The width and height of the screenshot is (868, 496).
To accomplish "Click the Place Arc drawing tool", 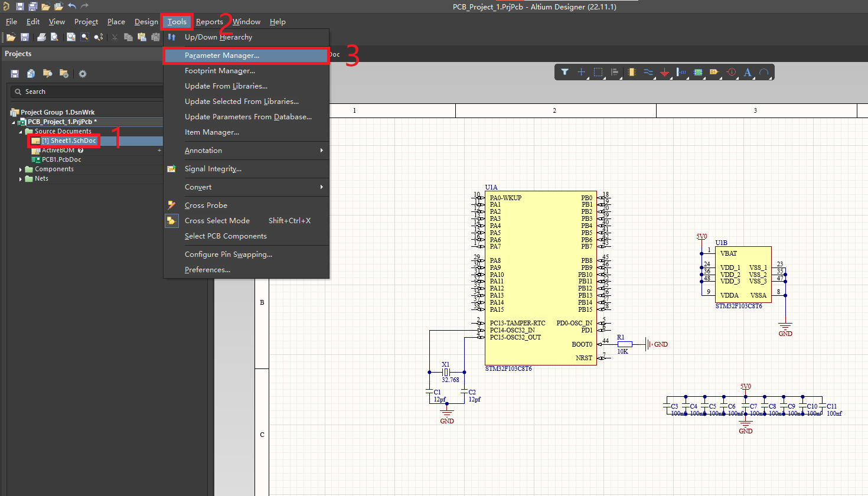I will coord(764,72).
